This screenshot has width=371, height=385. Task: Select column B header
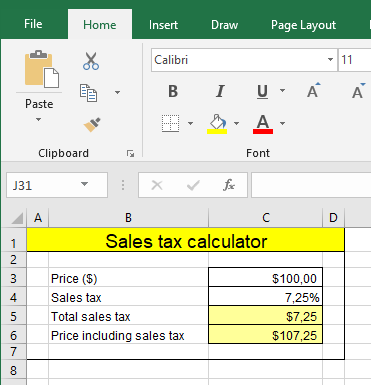(128, 218)
